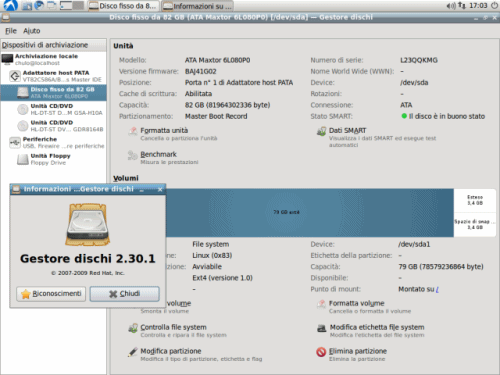500x375 pixels.
Task: Click the Formatta volume icon
Action: pos(321,304)
